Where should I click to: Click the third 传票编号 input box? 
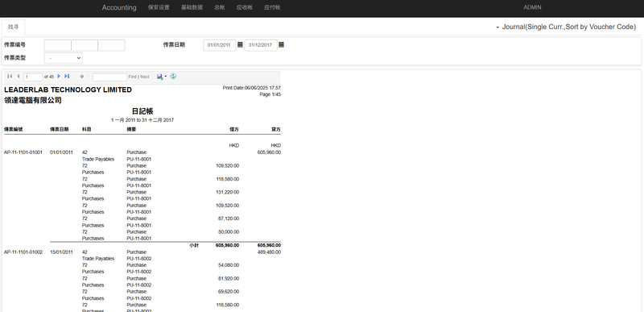click(x=111, y=45)
